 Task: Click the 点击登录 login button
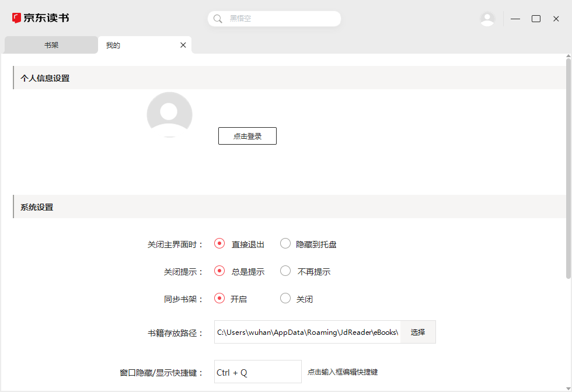tap(247, 135)
